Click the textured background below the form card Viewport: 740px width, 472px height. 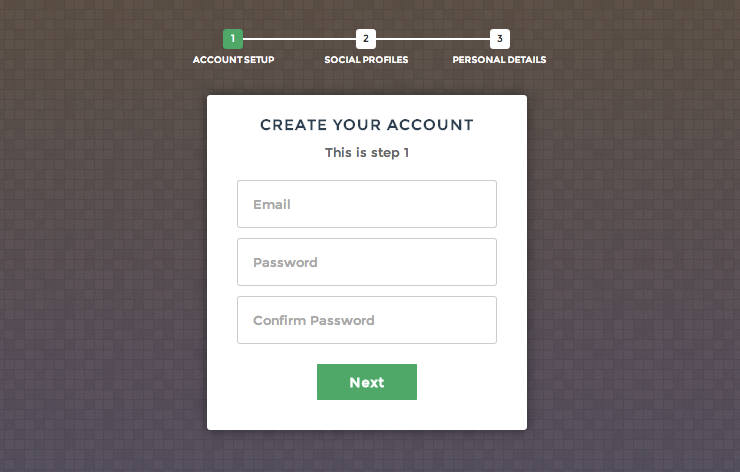pyautogui.click(x=367, y=452)
